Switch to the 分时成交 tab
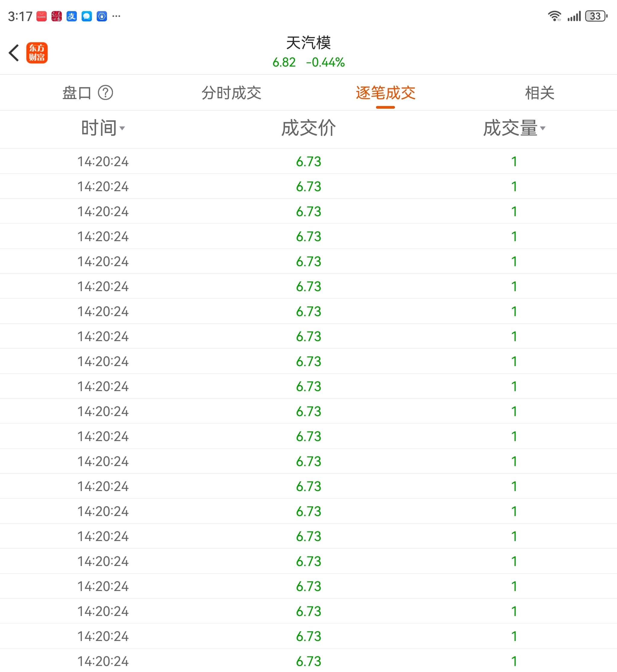The image size is (617, 672). [231, 93]
